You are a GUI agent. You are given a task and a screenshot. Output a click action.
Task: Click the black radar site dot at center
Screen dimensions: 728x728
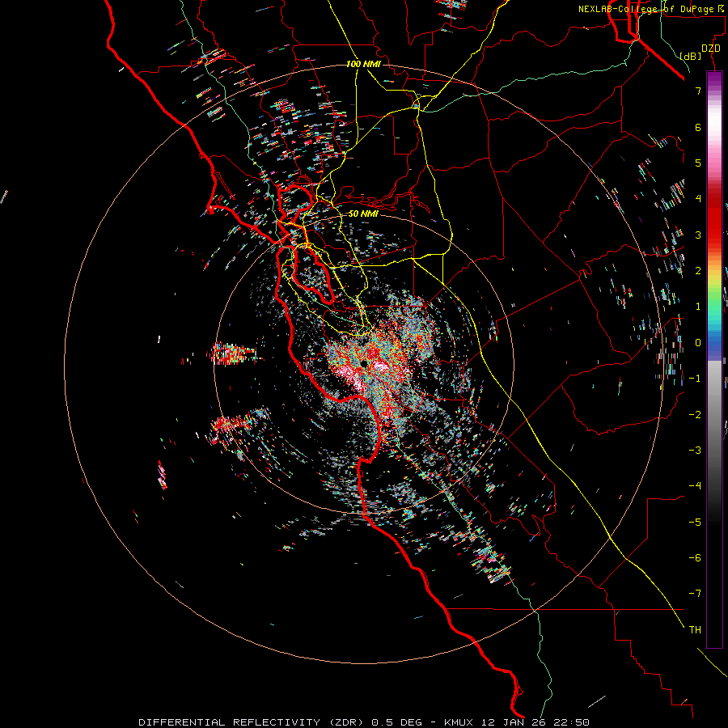click(365, 363)
